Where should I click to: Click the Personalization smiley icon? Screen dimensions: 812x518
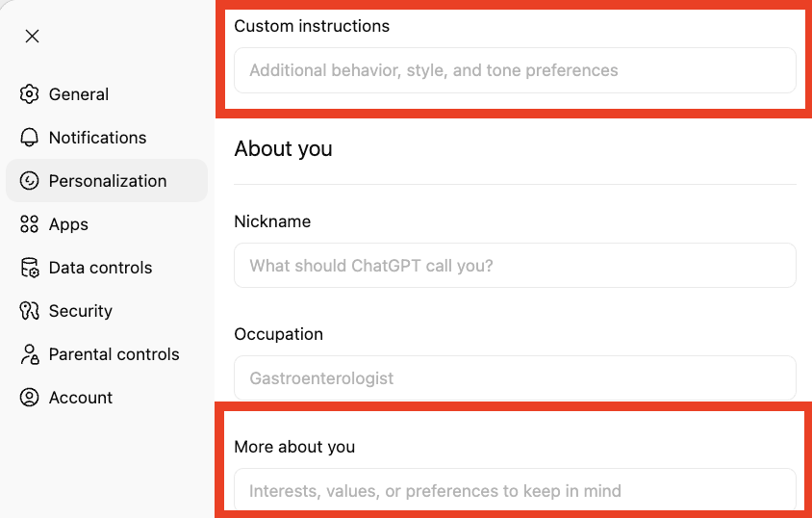click(x=30, y=181)
